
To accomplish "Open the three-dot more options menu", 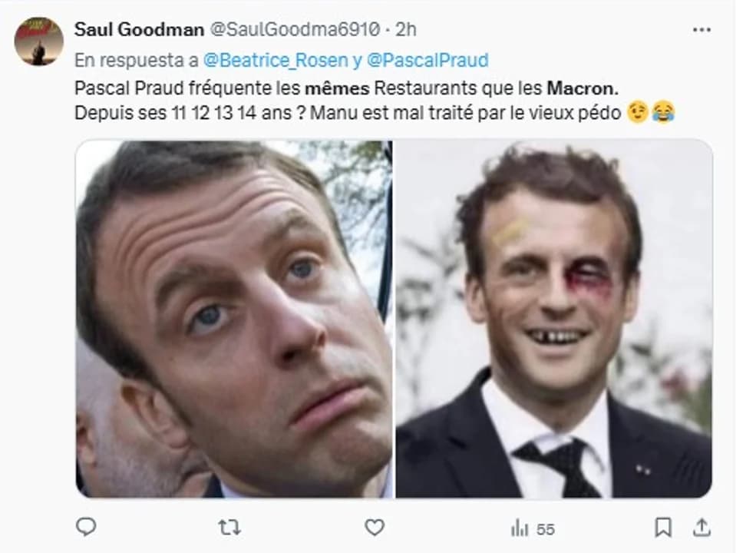I will (x=701, y=30).
